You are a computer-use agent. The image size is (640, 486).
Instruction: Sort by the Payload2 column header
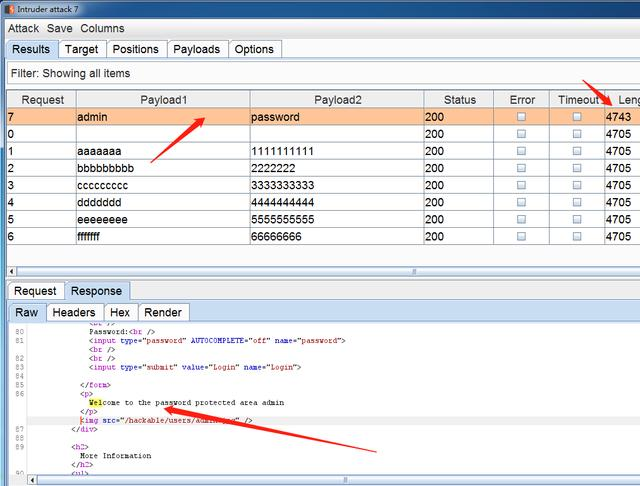click(x=338, y=100)
